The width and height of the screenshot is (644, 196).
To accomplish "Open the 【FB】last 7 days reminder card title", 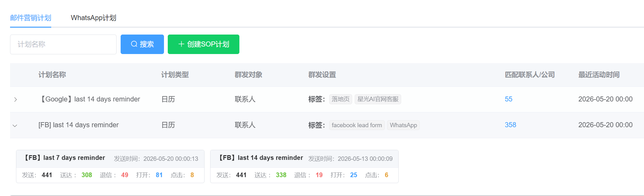I will click(x=64, y=158).
